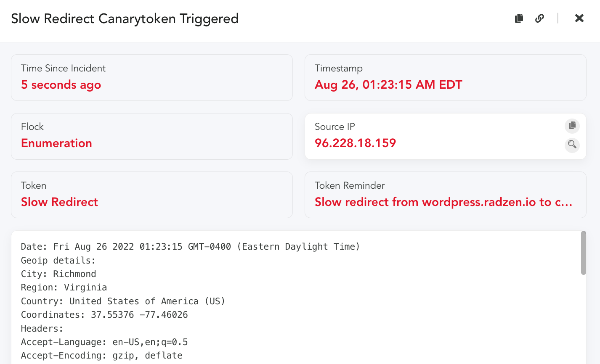The width and height of the screenshot is (600, 364).
Task: Open the Slow Redirect token value
Action: coord(59,202)
